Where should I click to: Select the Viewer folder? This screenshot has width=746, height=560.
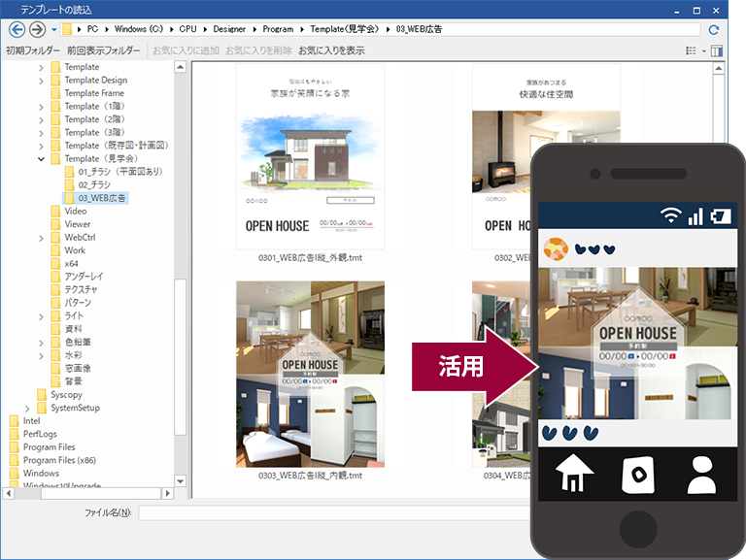[71, 224]
